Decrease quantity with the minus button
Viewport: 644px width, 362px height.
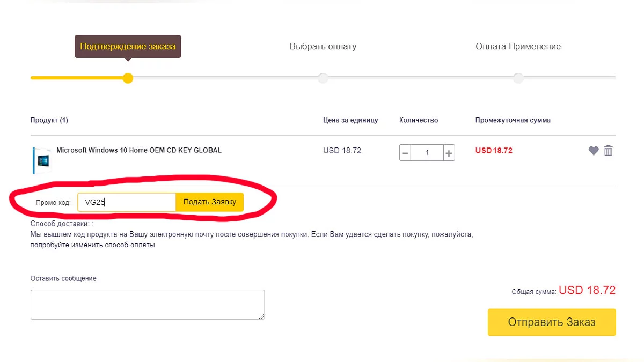point(405,153)
